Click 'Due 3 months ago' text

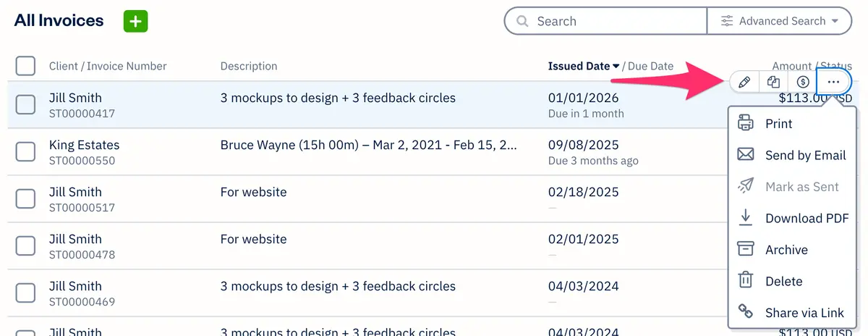click(x=593, y=161)
